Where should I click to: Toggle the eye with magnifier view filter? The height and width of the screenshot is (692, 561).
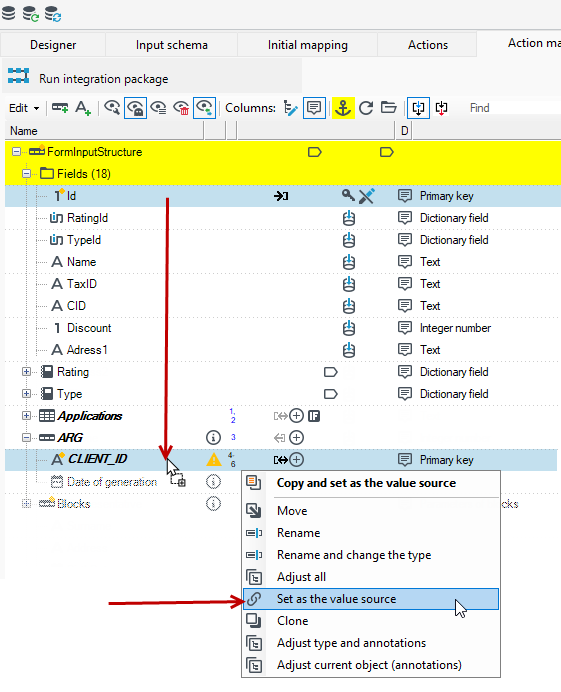112,108
